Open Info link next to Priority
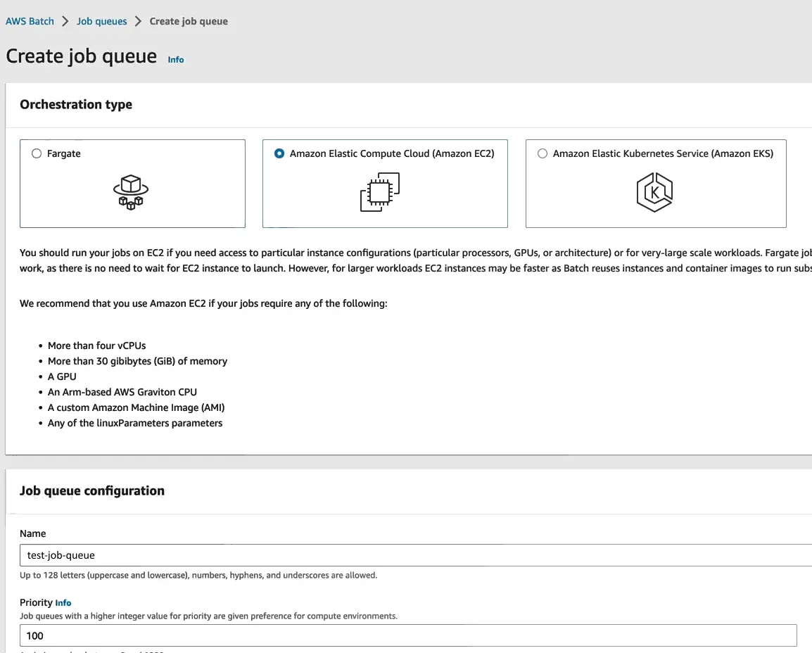This screenshot has width=812, height=653. point(63,603)
